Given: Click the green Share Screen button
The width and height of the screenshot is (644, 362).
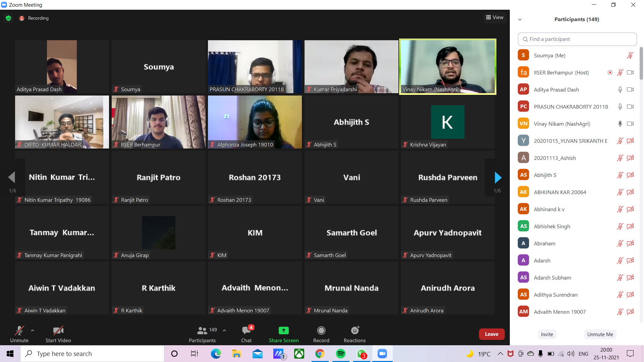Looking at the screenshot, I should (x=284, y=334).
